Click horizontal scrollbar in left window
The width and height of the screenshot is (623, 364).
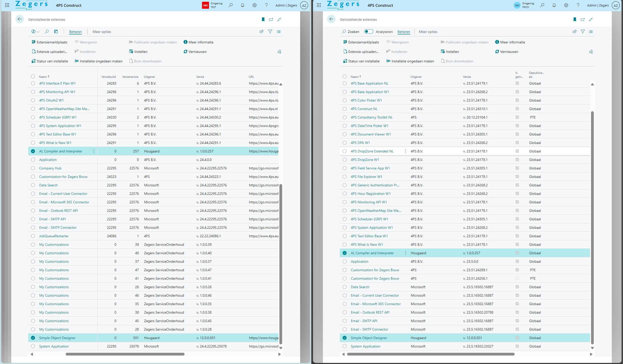coord(125,354)
